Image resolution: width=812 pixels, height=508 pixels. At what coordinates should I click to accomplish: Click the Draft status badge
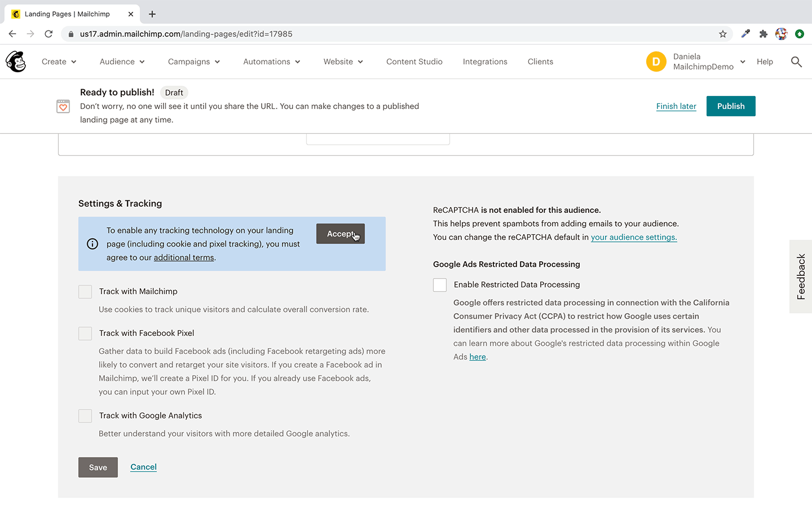[x=174, y=93]
